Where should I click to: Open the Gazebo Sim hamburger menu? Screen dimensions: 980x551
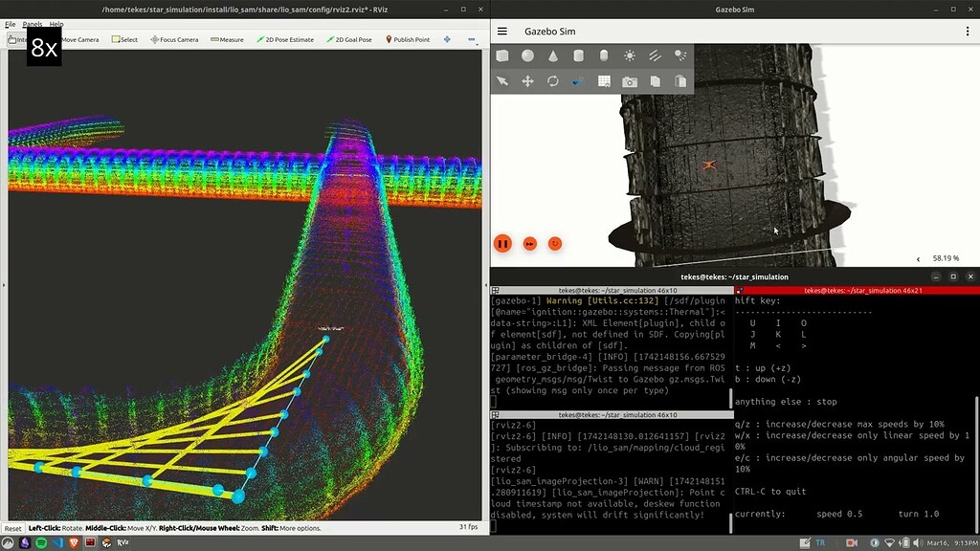(501, 31)
